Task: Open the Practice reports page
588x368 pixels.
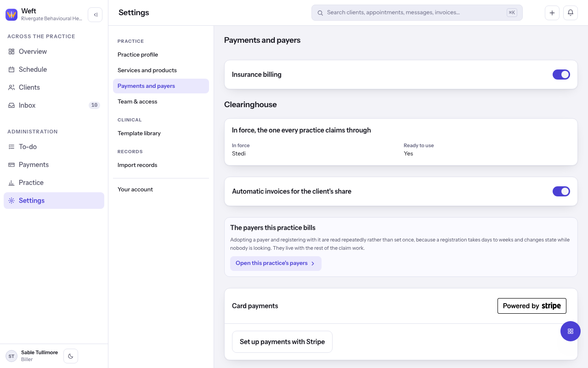Action: coord(54,183)
